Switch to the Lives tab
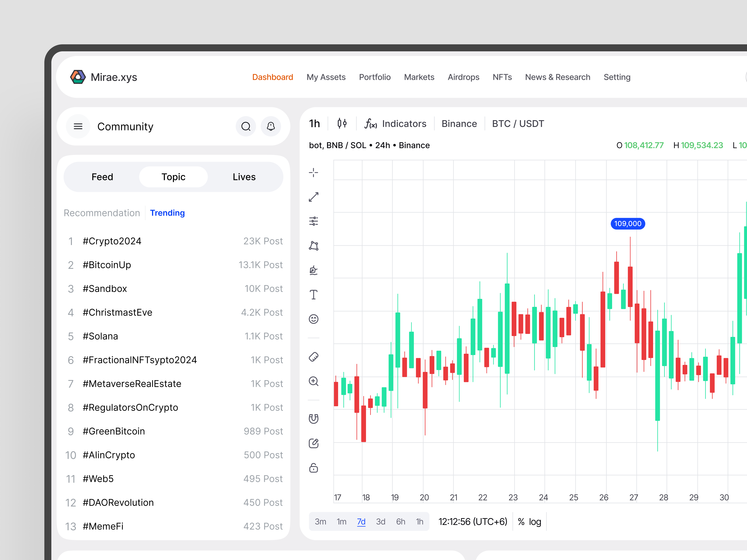747x560 pixels. coord(244,177)
